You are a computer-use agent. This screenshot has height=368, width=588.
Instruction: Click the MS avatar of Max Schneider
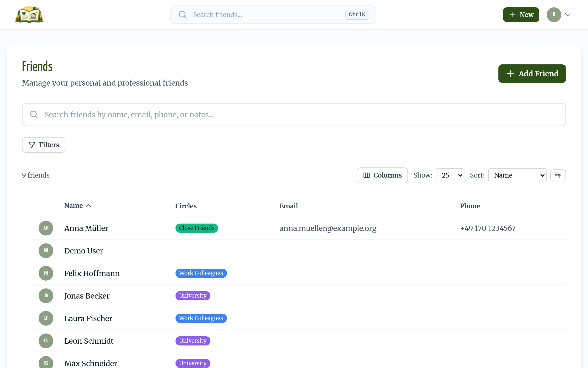[x=46, y=363]
